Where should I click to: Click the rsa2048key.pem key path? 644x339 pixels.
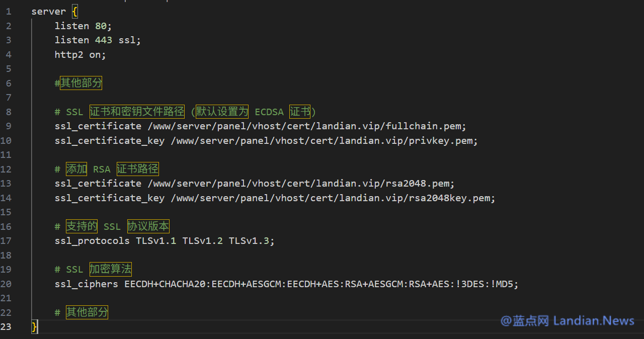pos(333,198)
